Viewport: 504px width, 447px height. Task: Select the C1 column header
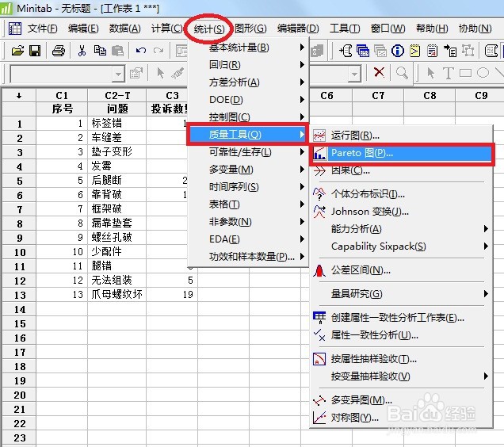point(62,96)
